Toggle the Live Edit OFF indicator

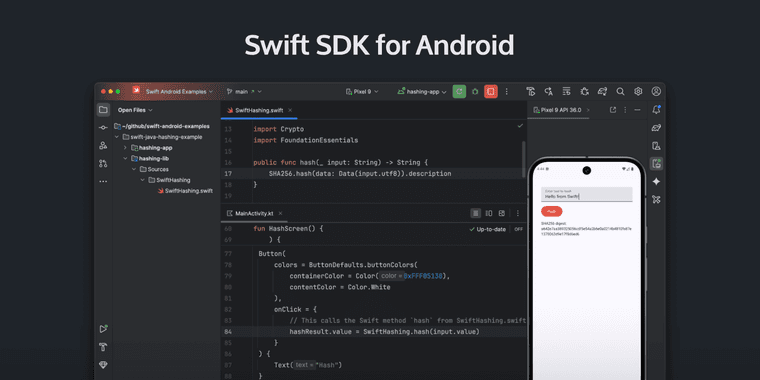(x=519, y=229)
